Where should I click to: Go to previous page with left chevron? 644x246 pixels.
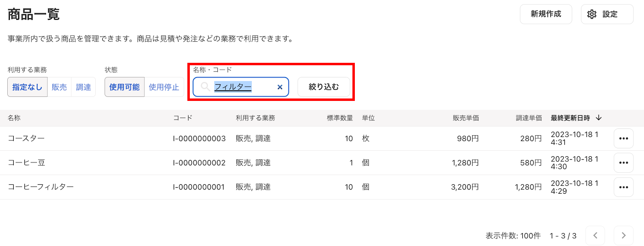tap(595, 235)
